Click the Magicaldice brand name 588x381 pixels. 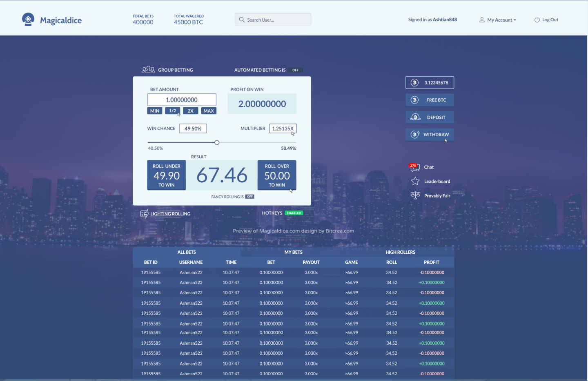61,20
